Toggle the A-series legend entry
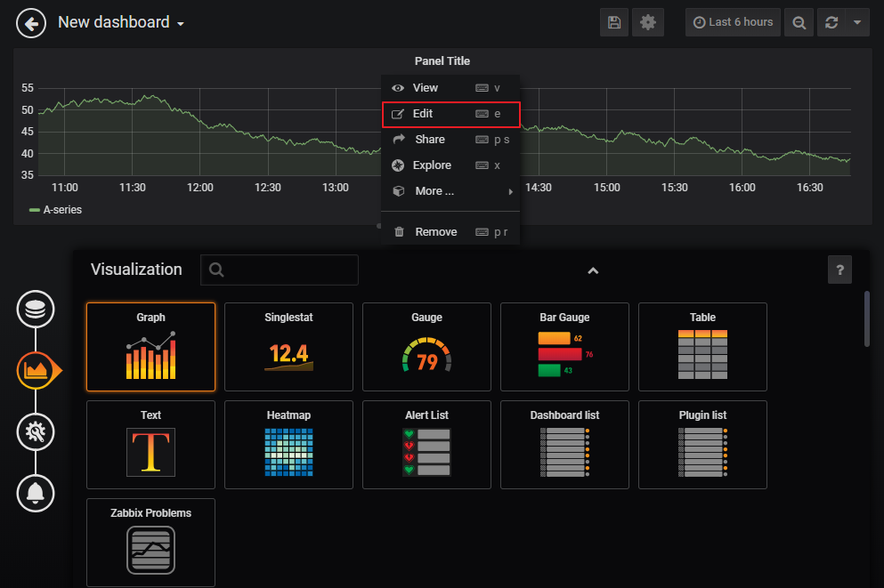Screen dimensions: 884x588 point(56,210)
